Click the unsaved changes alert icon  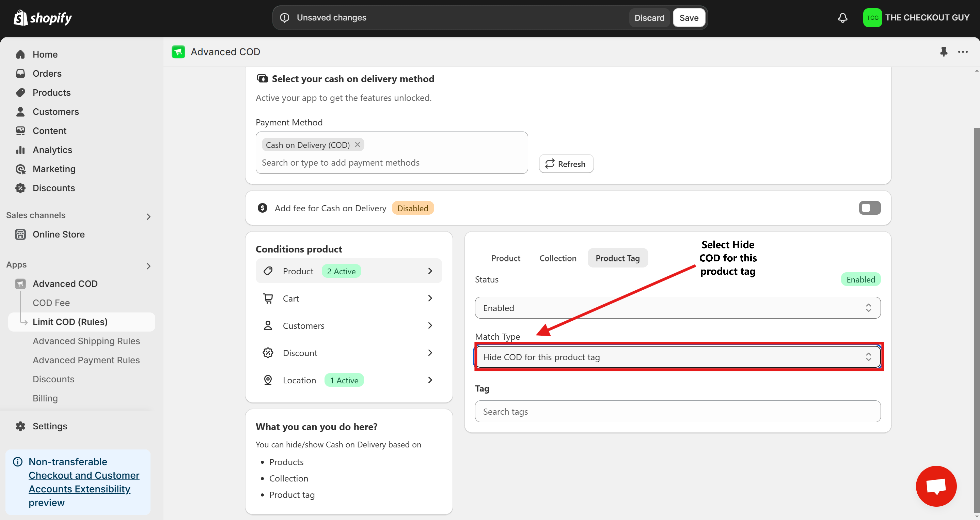[x=285, y=17]
